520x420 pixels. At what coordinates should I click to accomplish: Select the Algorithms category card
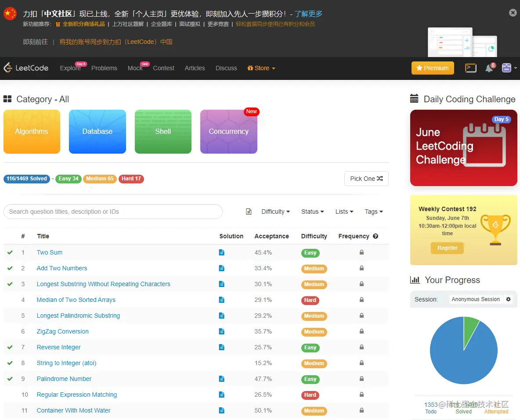pyautogui.click(x=32, y=132)
